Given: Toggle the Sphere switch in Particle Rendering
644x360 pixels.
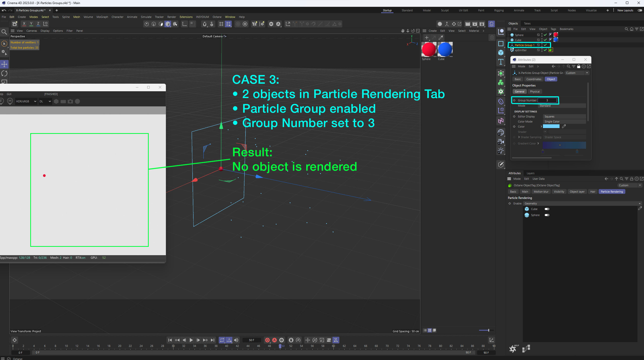Looking at the screenshot, I should click(x=547, y=215).
